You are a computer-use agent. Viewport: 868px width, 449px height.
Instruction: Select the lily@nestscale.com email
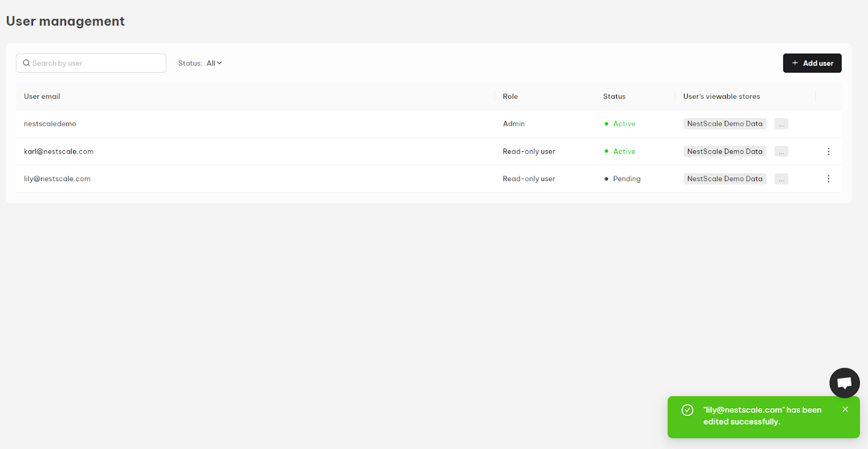click(57, 178)
